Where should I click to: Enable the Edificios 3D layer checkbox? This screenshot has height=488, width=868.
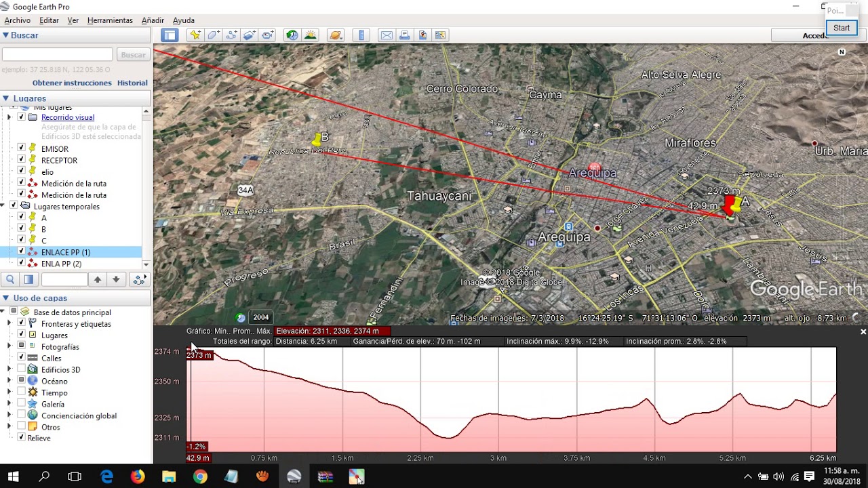pos(21,369)
